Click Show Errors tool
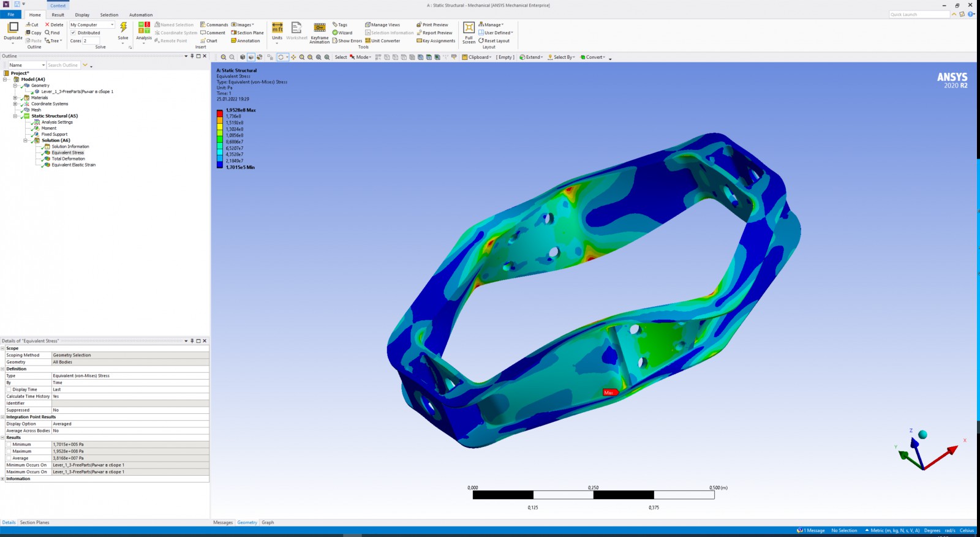 pos(347,41)
